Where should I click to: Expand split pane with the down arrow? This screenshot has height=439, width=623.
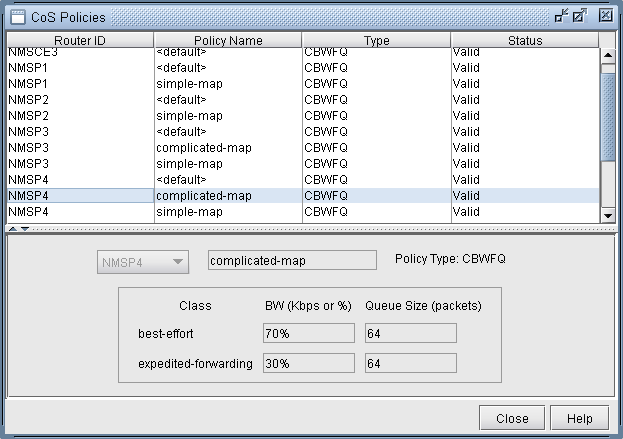[24, 229]
